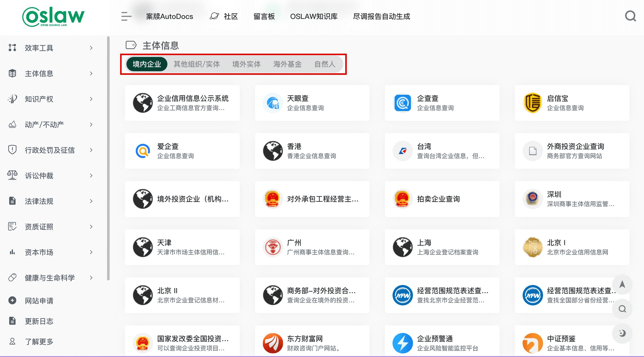
Task: Expand the 资本市场 chevron
Action: [x=91, y=252]
